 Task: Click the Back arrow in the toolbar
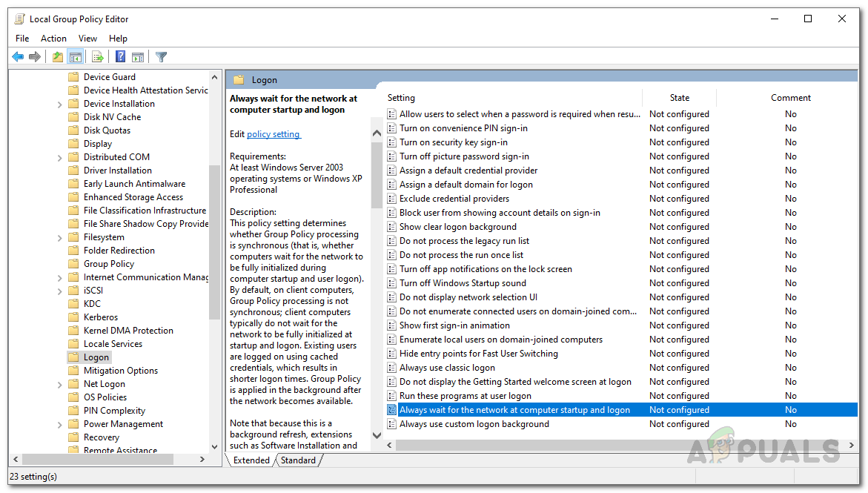coord(18,57)
